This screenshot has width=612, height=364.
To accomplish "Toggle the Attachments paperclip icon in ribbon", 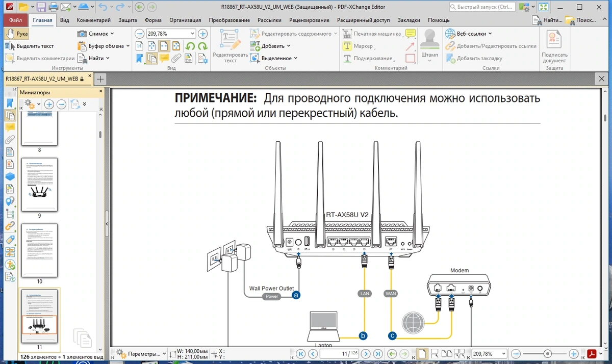I will [176, 58].
